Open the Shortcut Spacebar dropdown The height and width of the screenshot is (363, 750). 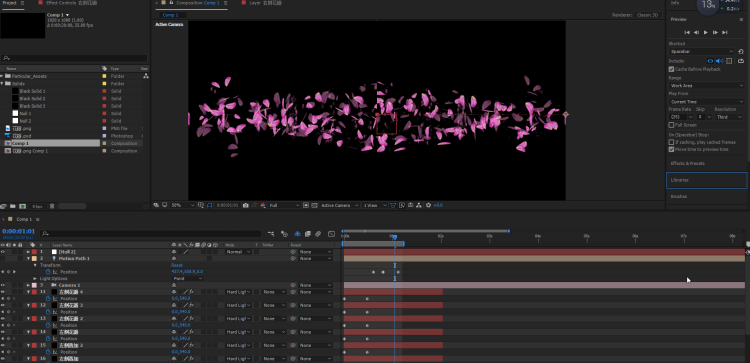(x=701, y=52)
